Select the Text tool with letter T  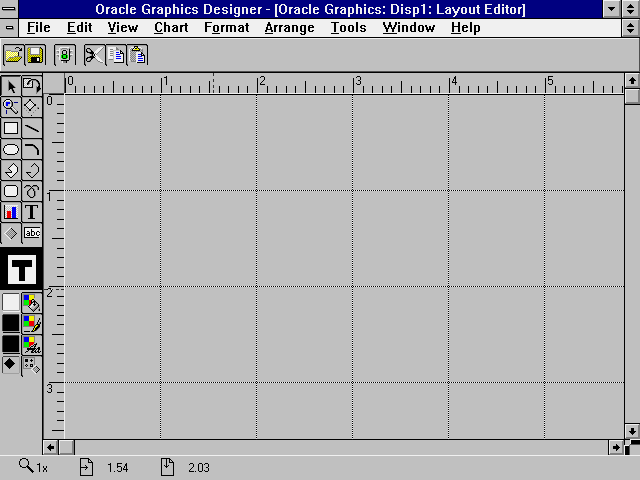32,212
